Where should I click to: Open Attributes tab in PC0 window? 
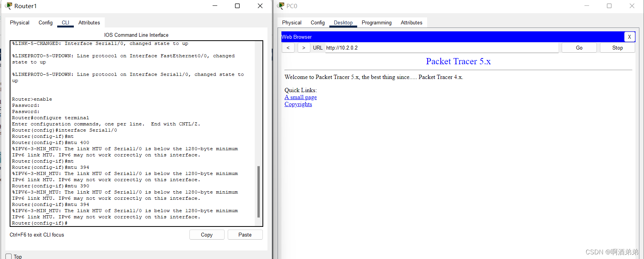tap(412, 22)
